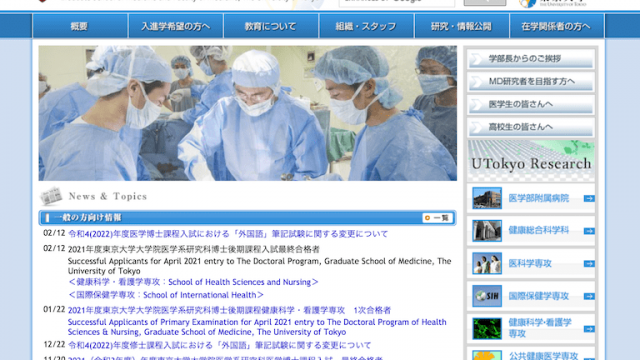640x360 pixels.
Task: Click the 一覧 list button
Action: [437, 218]
